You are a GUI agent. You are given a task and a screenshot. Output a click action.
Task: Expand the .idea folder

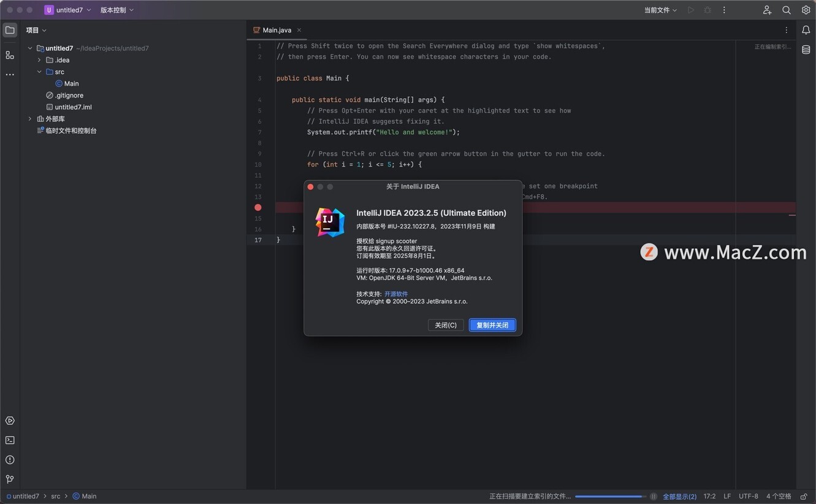39,60
